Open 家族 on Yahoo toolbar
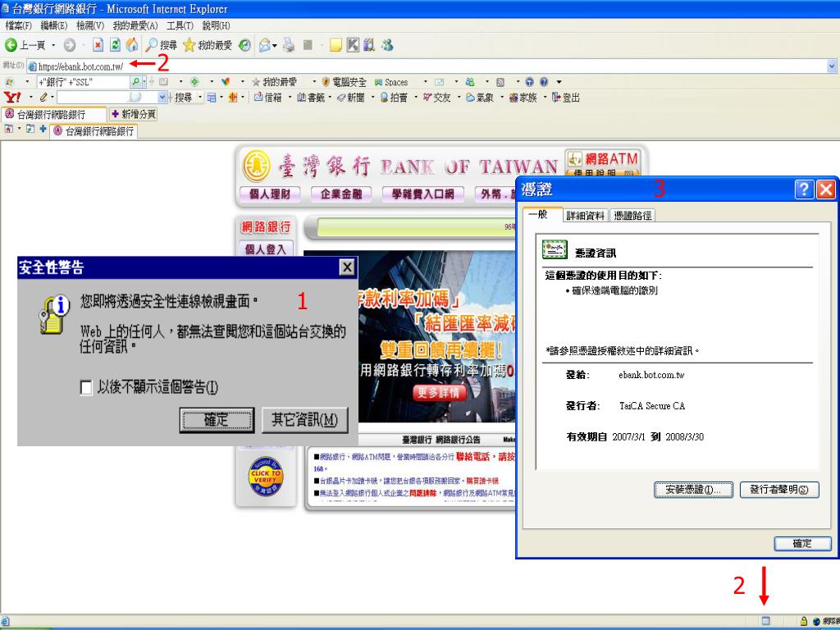Screen dimensions: 840x630 523,98
